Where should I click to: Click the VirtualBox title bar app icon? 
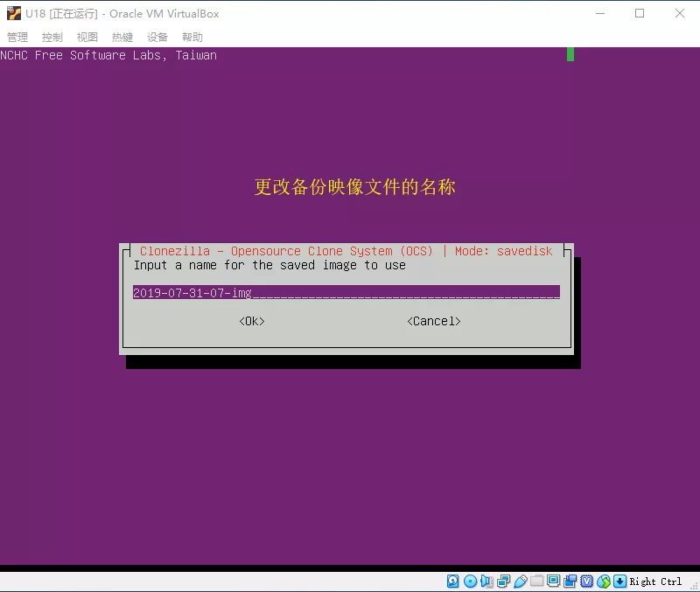coord(14,13)
